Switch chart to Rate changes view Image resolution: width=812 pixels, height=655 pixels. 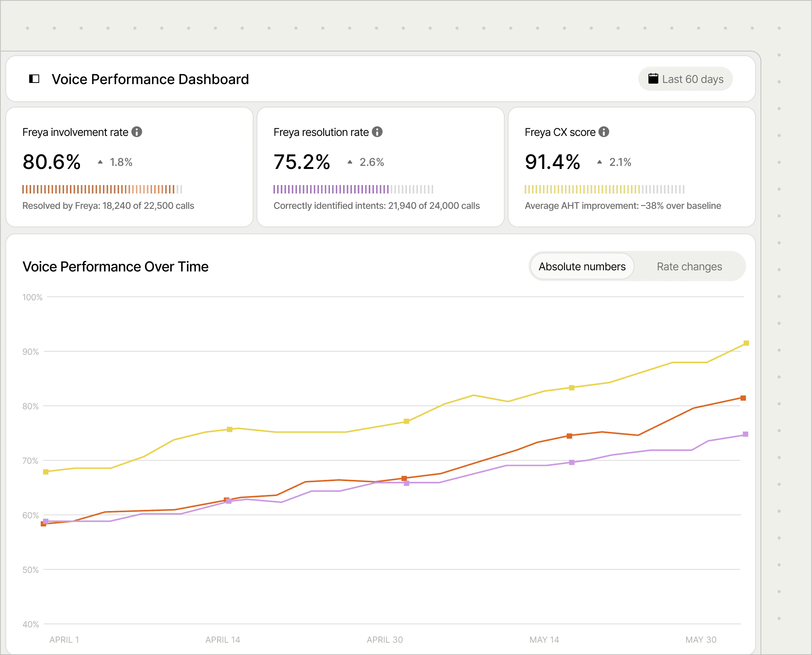click(689, 266)
